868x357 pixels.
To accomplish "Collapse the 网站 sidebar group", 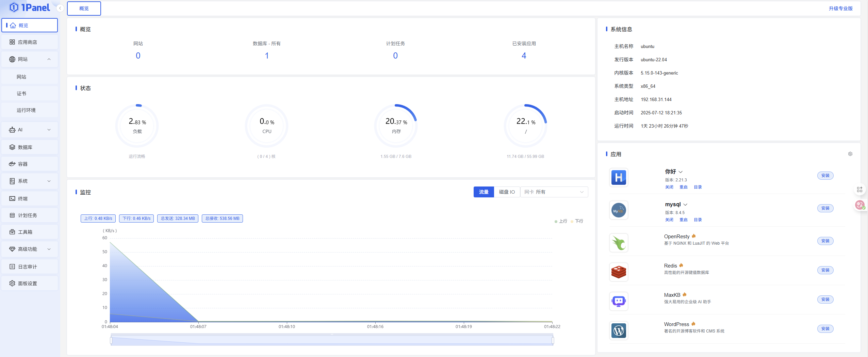I will 49,60.
